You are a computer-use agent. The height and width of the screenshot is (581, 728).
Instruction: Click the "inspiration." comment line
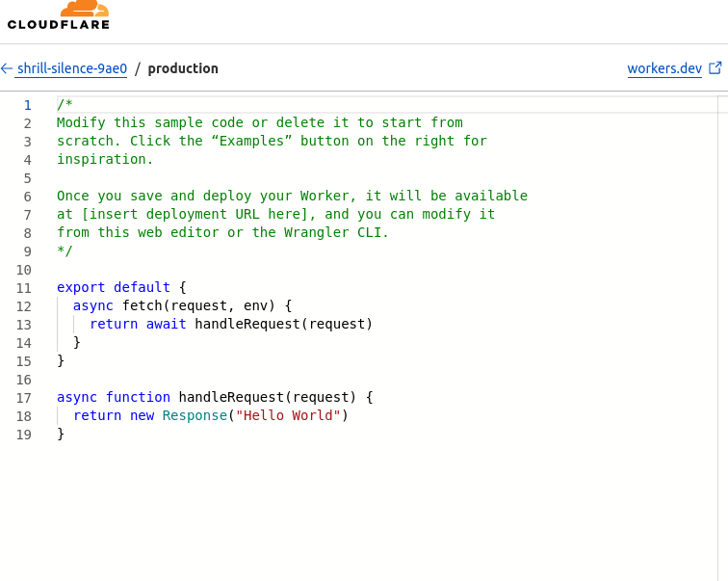pos(105,159)
